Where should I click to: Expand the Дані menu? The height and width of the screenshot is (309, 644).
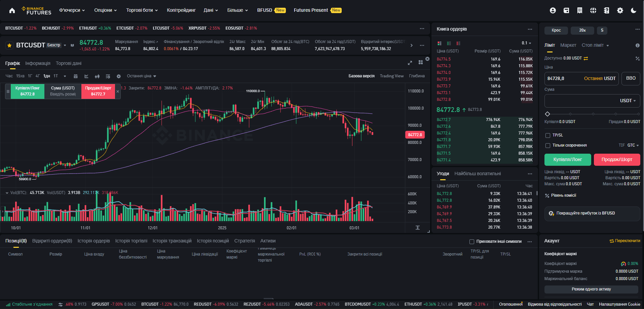[211, 10]
